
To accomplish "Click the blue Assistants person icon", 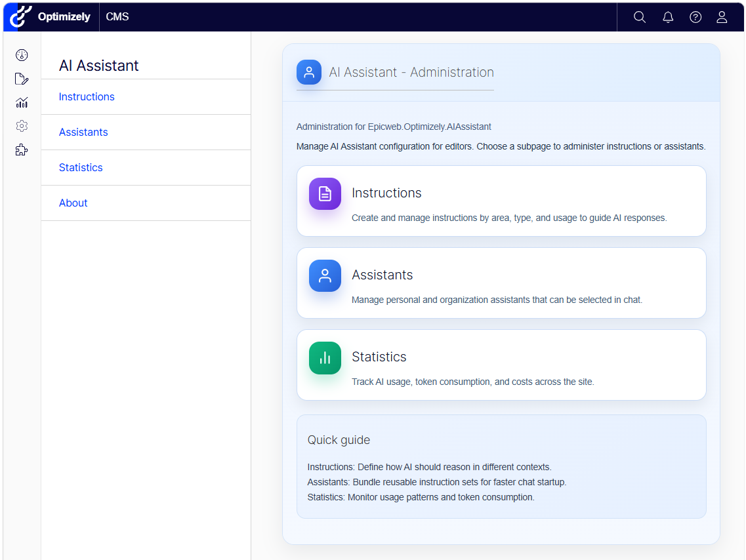I will pyautogui.click(x=325, y=275).
